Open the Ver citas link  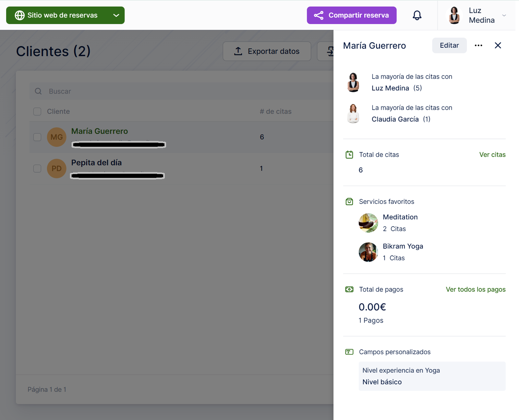click(x=492, y=154)
